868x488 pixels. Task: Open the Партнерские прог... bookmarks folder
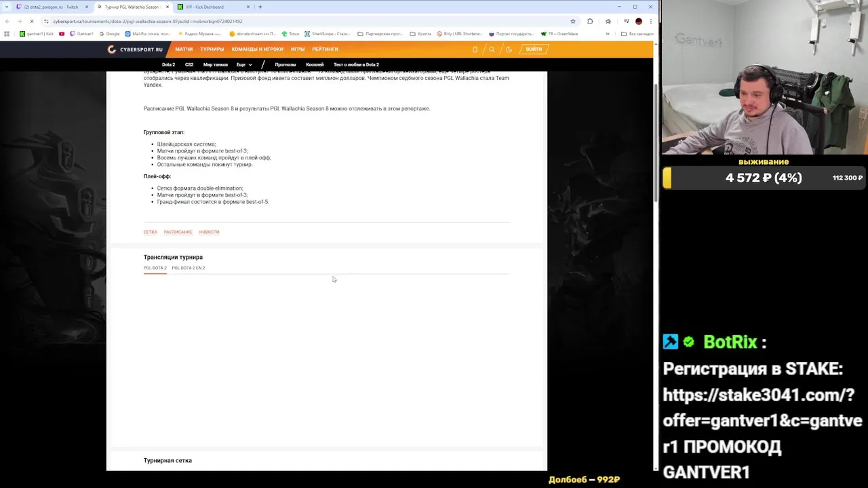pyautogui.click(x=380, y=34)
